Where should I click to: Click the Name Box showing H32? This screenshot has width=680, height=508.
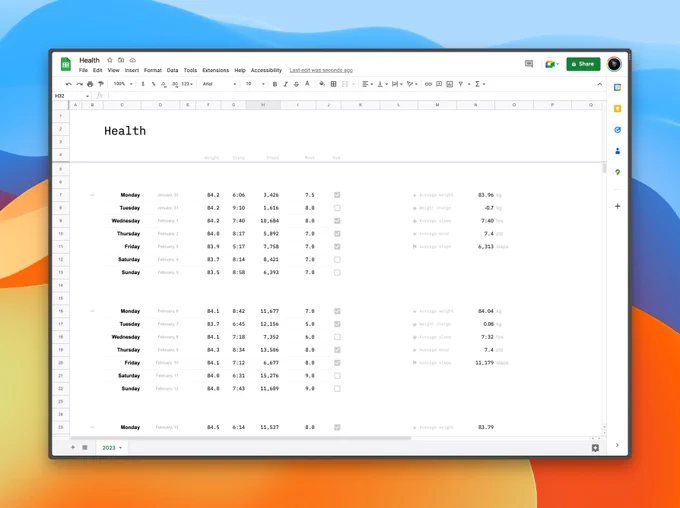(x=72, y=96)
